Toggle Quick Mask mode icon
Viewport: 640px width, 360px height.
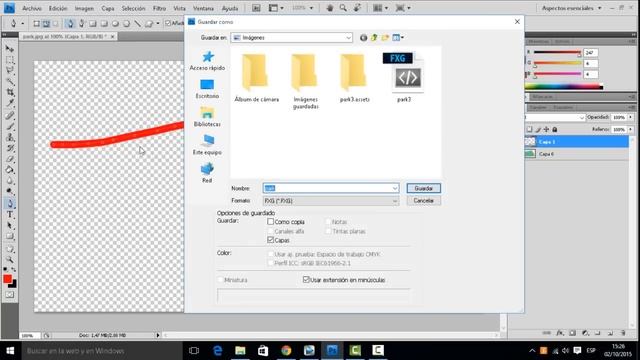tap(10, 295)
